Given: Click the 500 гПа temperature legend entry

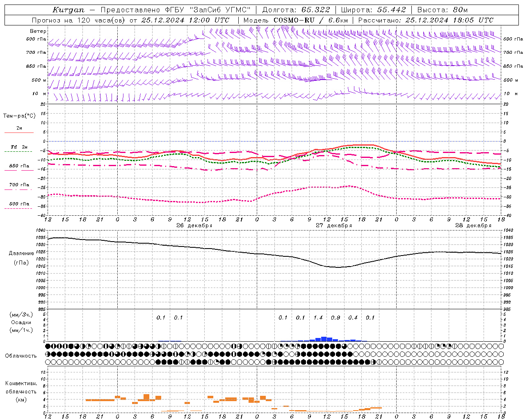Looking at the screenshot, I should pyautogui.click(x=19, y=204).
